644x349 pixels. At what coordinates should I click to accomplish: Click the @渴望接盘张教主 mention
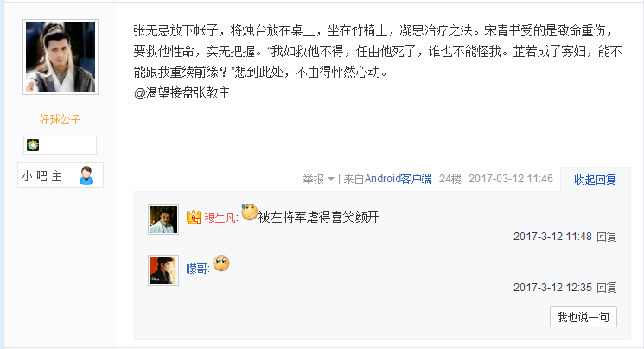(182, 92)
